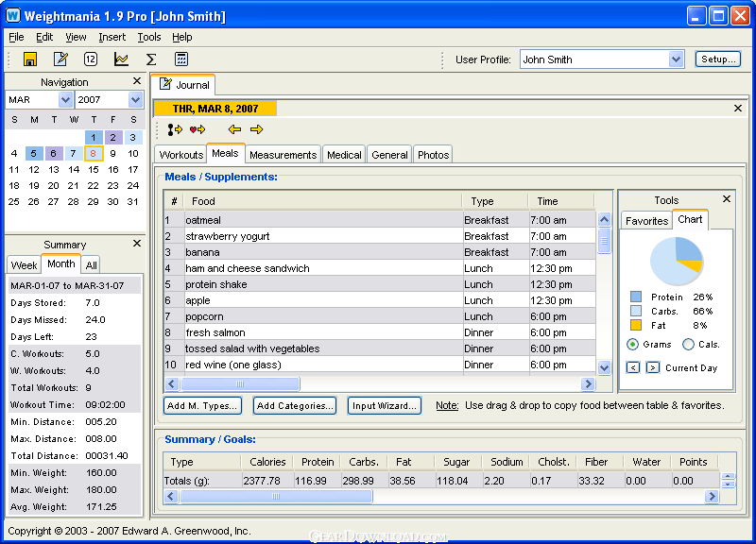Switch to the Measurements tab

coord(283,155)
